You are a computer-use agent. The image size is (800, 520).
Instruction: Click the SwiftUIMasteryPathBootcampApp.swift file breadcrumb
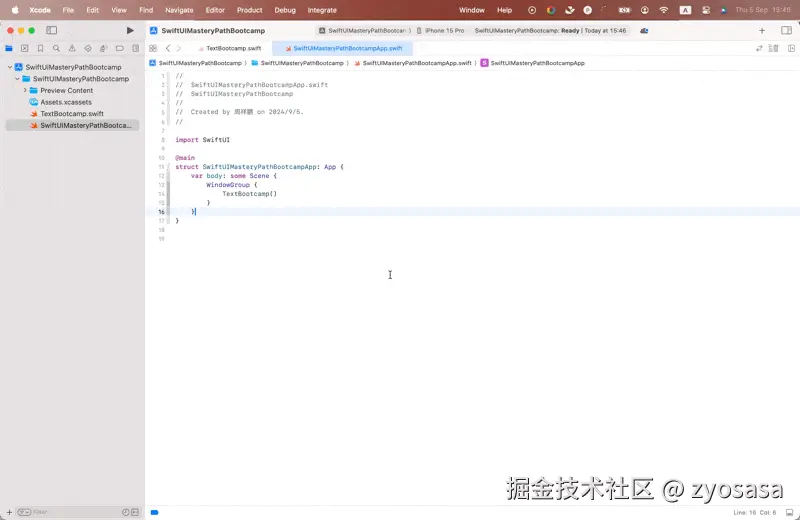click(412, 63)
